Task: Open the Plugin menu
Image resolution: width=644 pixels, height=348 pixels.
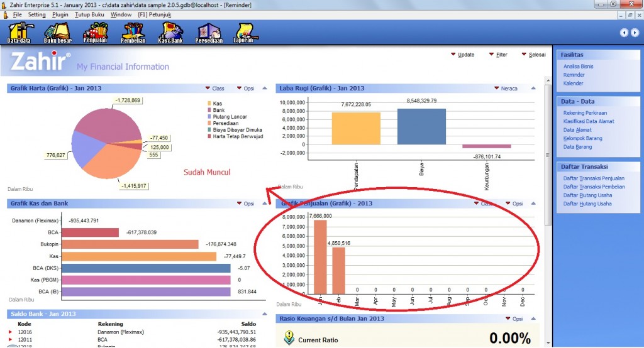Action: pos(60,14)
